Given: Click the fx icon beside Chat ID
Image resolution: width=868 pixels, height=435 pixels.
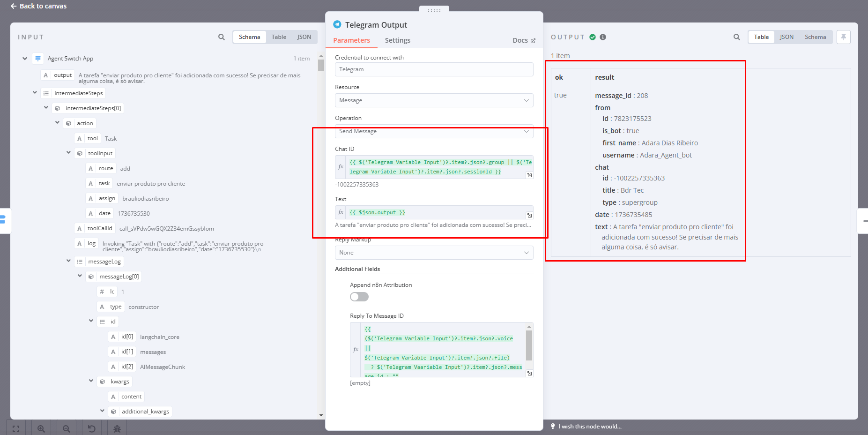Looking at the screenshot, I should [341, 167].
